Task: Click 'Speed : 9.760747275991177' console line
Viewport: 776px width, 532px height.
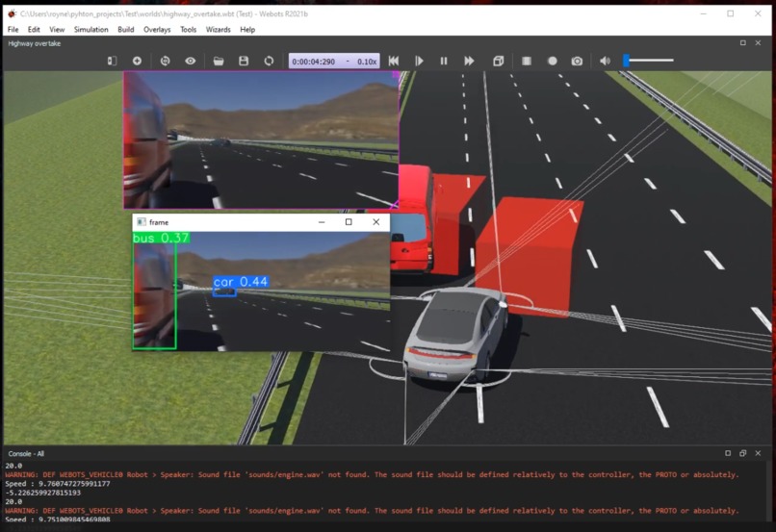Action: click(x=58, y=484)
